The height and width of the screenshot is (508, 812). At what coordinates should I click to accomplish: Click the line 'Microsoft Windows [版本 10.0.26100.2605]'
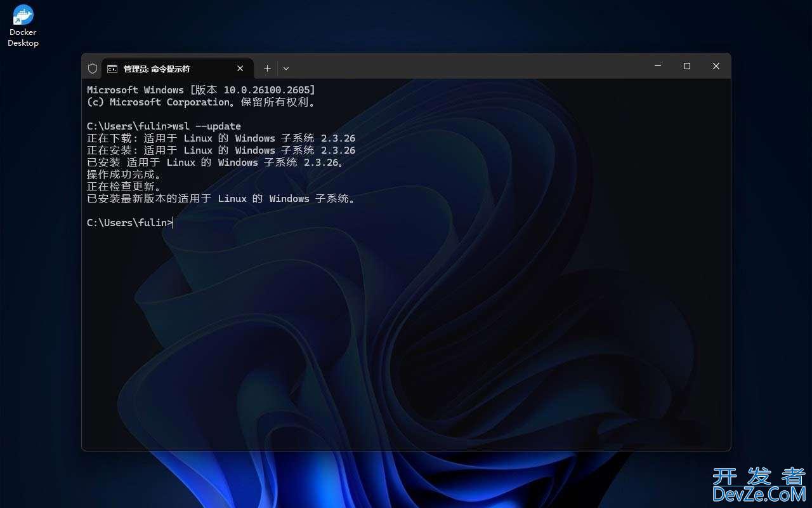pos(201,90)
